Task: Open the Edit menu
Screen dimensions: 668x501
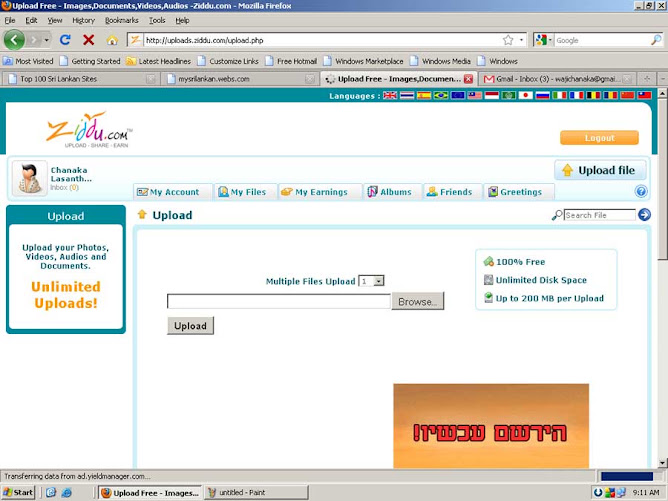Action: [x=31, y=20]
